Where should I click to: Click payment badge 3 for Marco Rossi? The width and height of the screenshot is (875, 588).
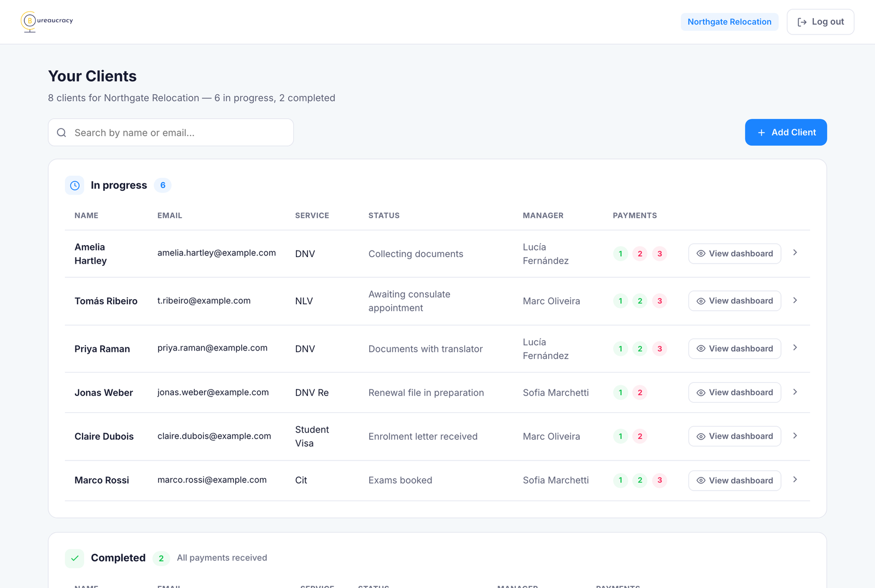click(x=660, y=480)
